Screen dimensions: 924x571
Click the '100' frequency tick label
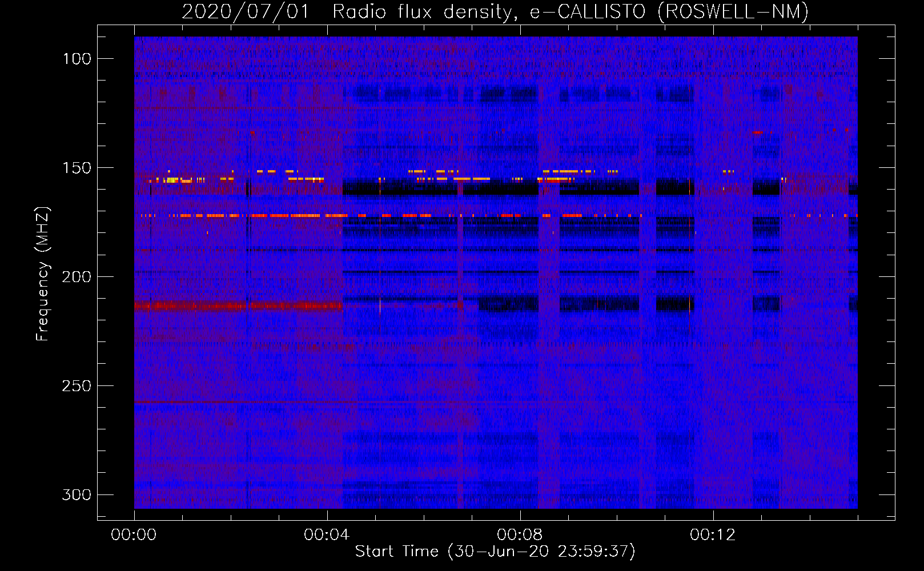[x=77, y=59]
